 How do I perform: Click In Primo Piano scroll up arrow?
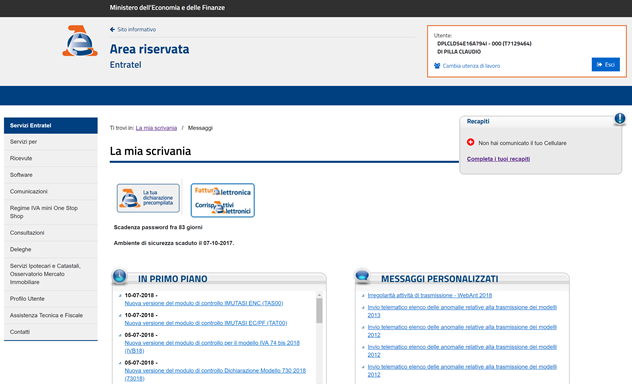click(319, 295)
